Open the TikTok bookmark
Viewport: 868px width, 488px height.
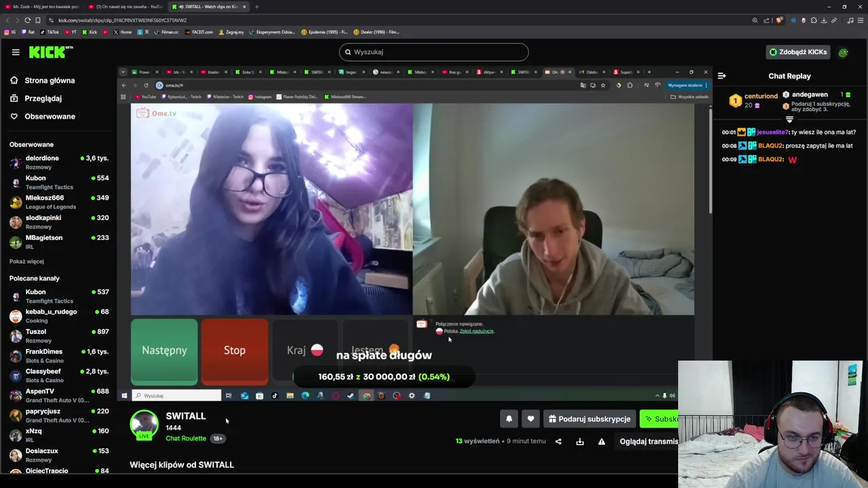(50, 32)
